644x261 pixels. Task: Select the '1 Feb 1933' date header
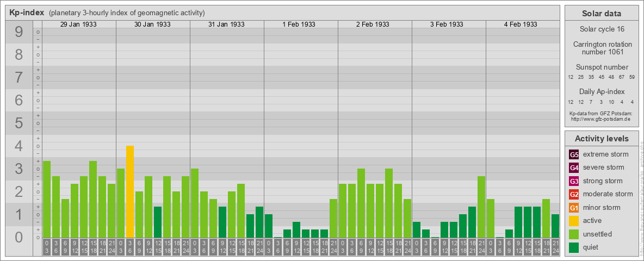(x=299, y=24)
